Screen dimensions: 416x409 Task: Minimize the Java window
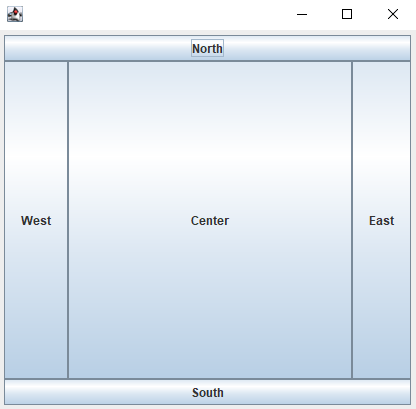pyautogui.click(x=302, y=14)
